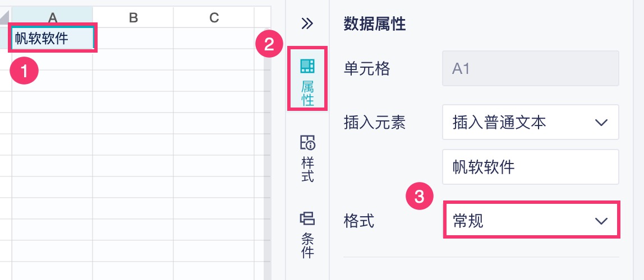Select column A header
The height and width of the screenshot is (280, 644).
pos(52,18)
